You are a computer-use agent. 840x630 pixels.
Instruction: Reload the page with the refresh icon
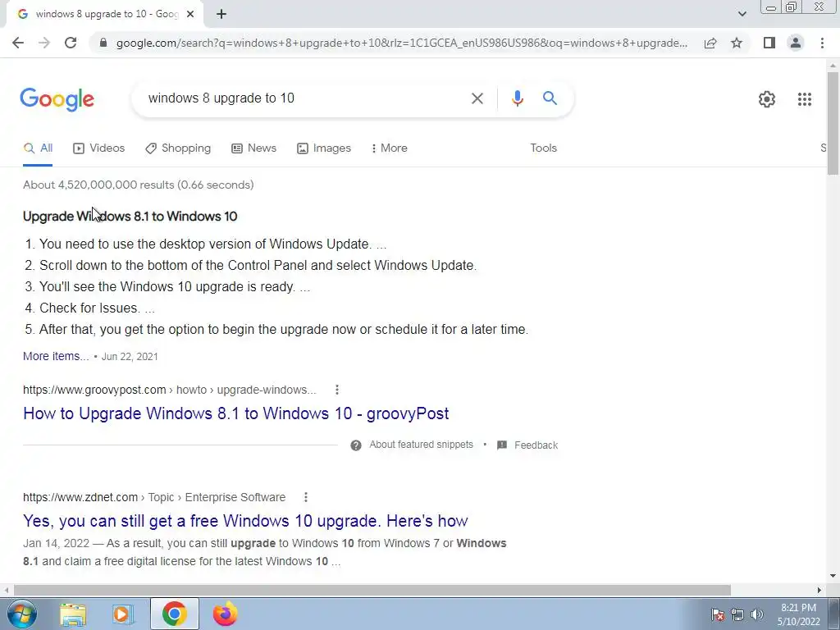(x=71, y=43)
